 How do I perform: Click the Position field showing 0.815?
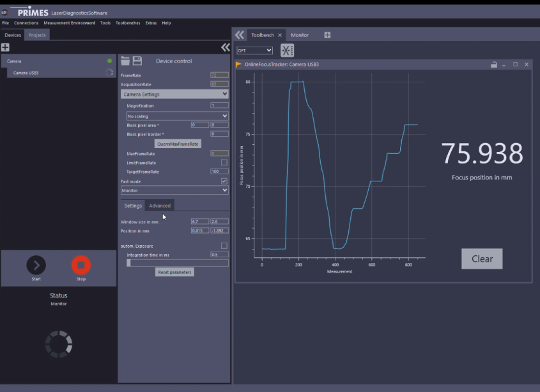(200, 230)
